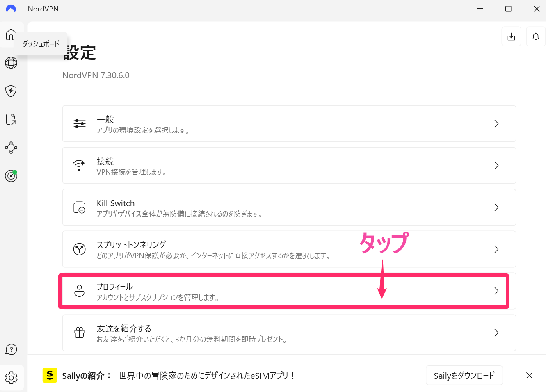Open the Kill Switch settings entry
The height and width of the screenshot is (392, 546).
click(x=289, y=207)
